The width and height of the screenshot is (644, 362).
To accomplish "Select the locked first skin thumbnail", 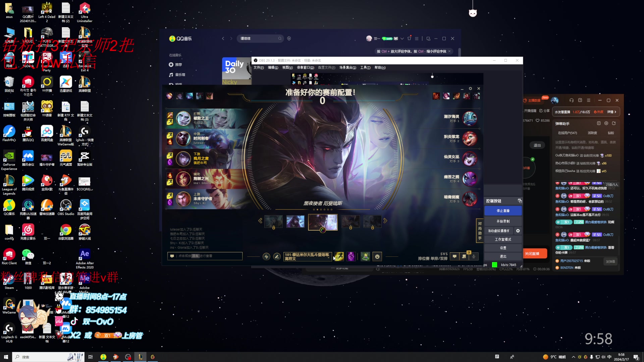I will click(x=273, y=222).
